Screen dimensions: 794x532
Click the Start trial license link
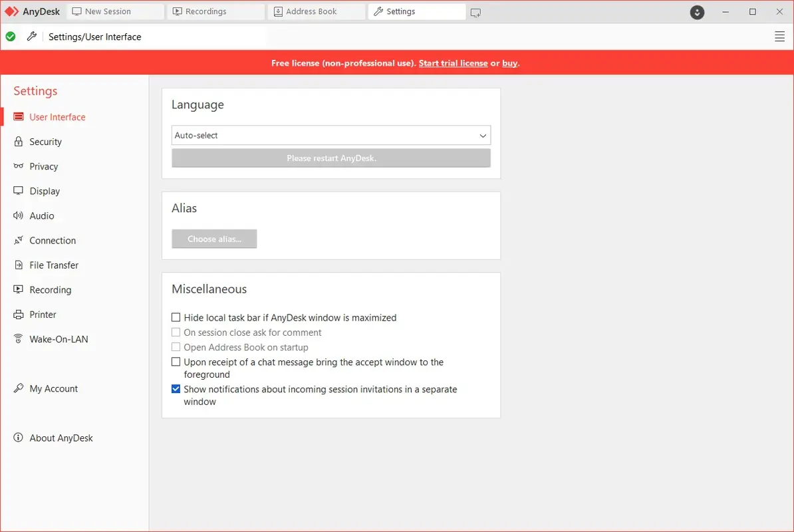tap(453, 63)
